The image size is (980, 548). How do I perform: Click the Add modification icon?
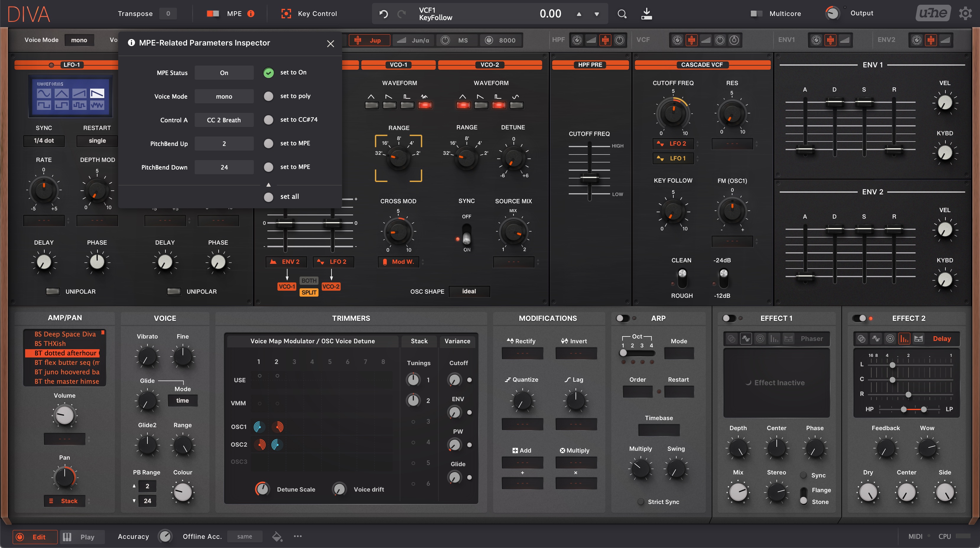[515, 450]
